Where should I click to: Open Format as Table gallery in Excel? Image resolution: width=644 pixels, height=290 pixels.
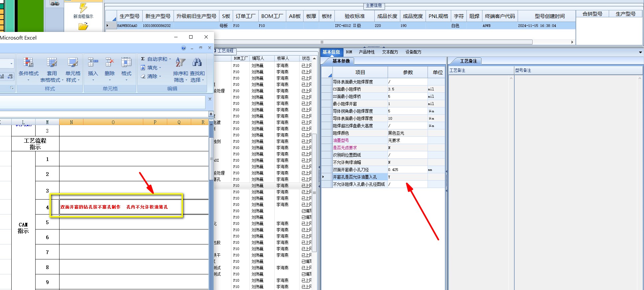[52, 69]
